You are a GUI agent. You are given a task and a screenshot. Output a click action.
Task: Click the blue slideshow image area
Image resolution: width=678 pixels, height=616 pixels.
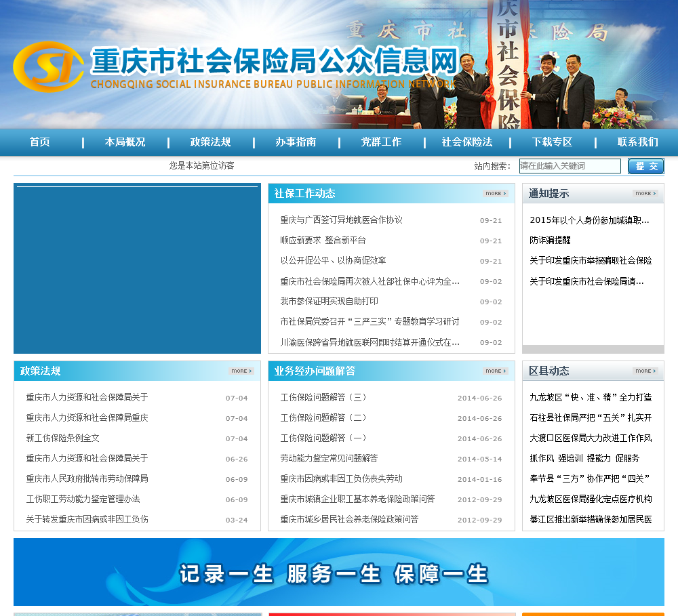[137, 269]
